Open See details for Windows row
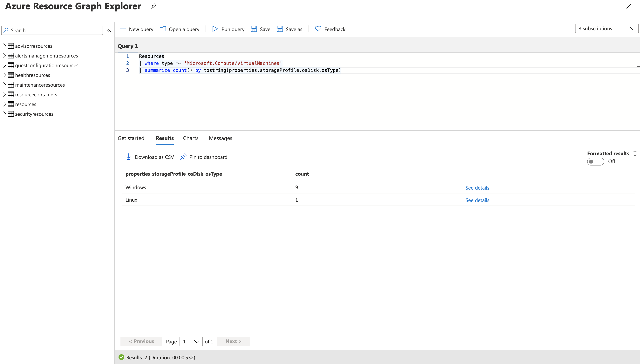The height and width of the screenshot is (364, 640). [477, 188]
